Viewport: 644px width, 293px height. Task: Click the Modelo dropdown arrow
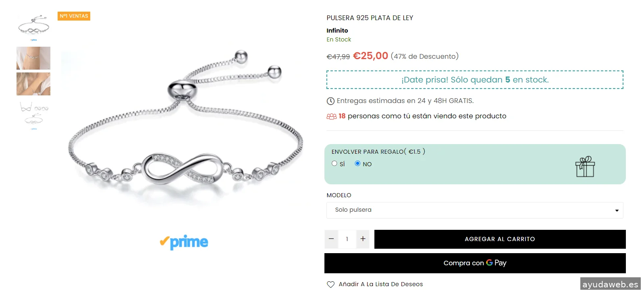617,210
